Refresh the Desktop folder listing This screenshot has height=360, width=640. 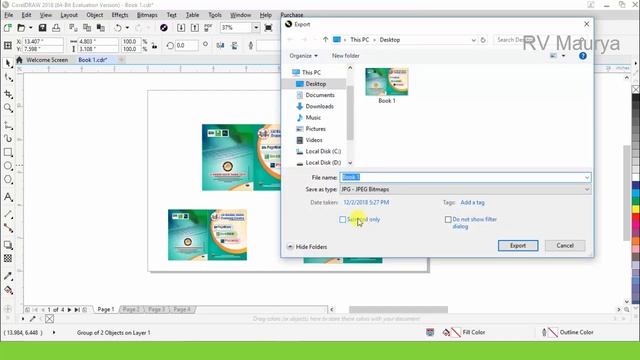[483, 40]
